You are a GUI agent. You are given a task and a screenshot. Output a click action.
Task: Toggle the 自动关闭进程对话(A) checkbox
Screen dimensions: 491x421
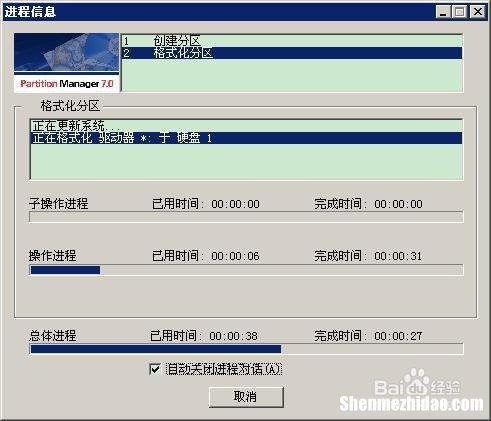pyautogui.click(x=155, y=369)
